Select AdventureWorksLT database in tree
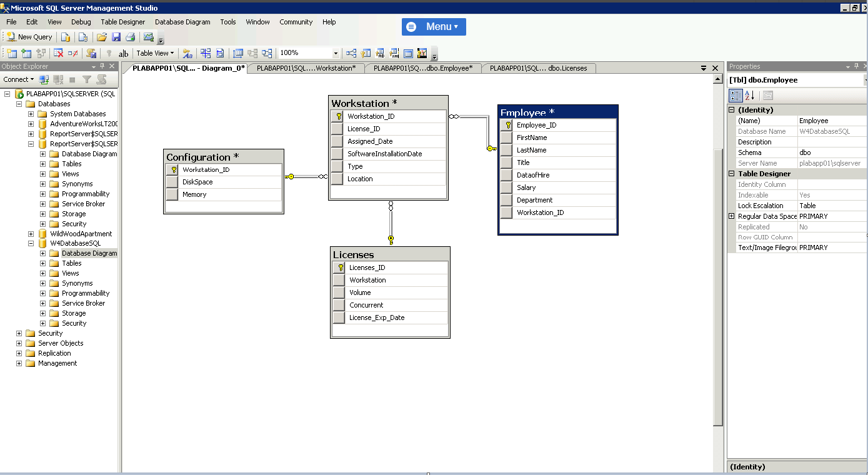This screenshot has height=475, width=868. (84, 124)
